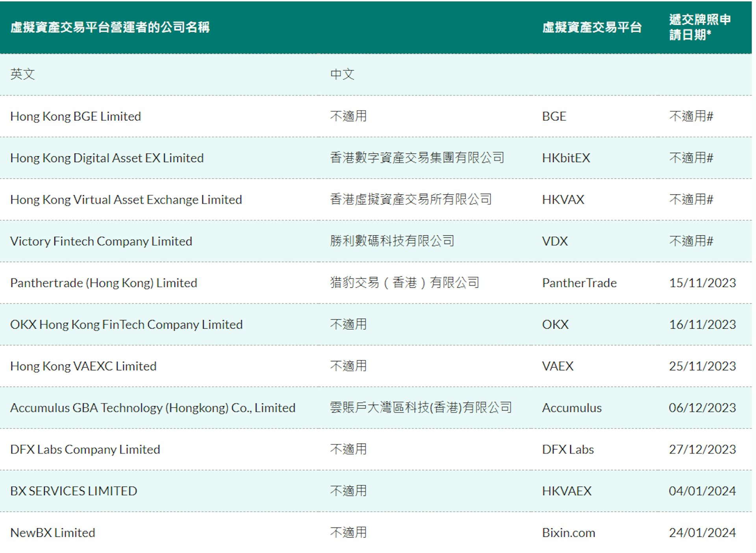Click '不適用' Chinese name in VAEX row
This screenshot has height=553, width=756.
(348, 366)
